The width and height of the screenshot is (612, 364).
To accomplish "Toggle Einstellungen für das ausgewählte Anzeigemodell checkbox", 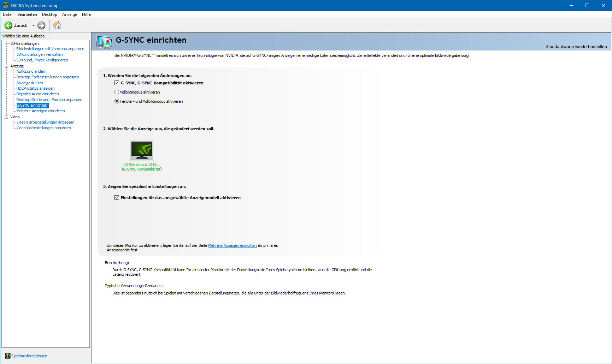I will [117, 198].
